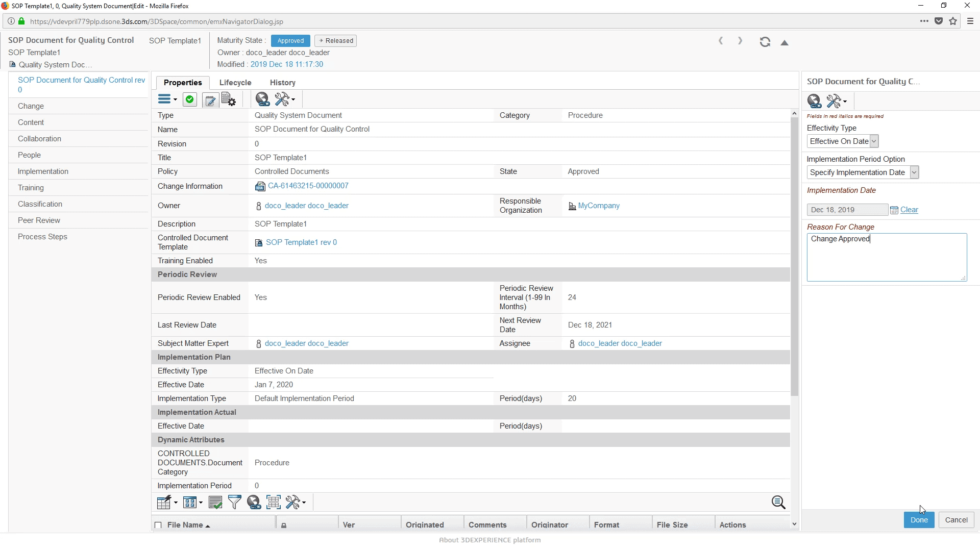Click the document settings gear icon
The image size is (980, 551).
tap(228, 100)
